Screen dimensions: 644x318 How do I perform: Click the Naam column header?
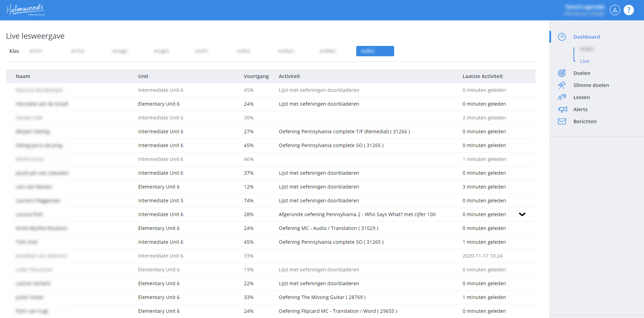point(23,76)
